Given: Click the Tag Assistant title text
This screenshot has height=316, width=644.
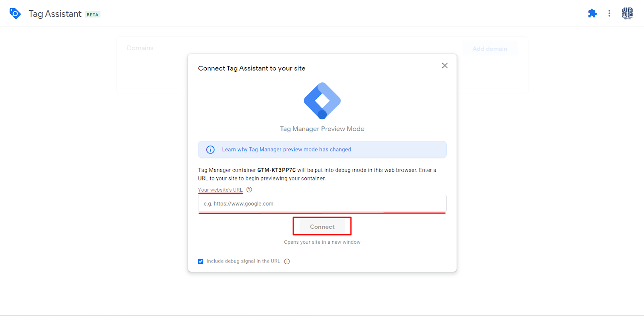Looking at the screenshot, I should (x=55, y=14).
